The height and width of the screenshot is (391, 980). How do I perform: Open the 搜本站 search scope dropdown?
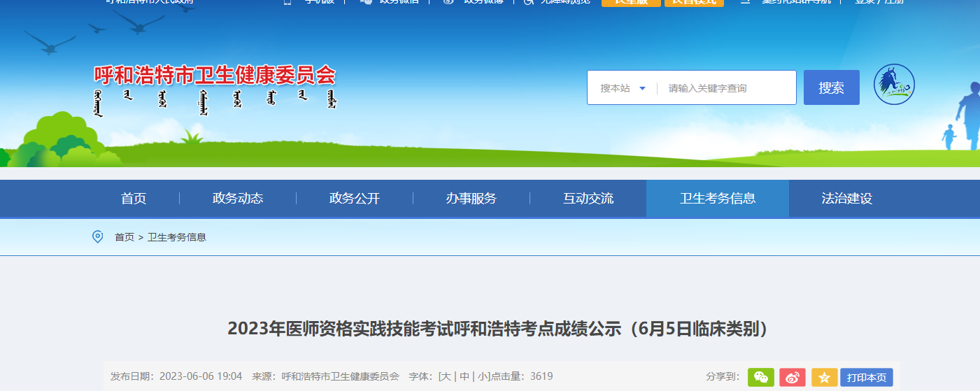click(622, 88)
